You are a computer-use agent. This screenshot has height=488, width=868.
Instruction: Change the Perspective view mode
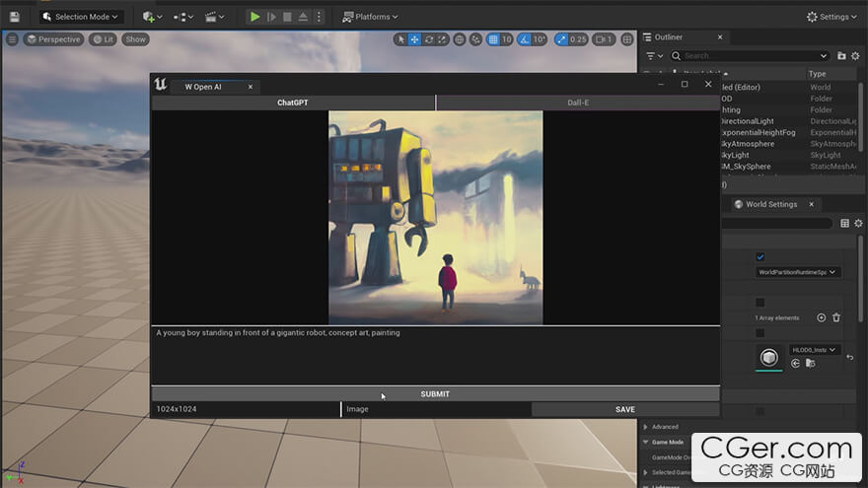pos(53,39)
